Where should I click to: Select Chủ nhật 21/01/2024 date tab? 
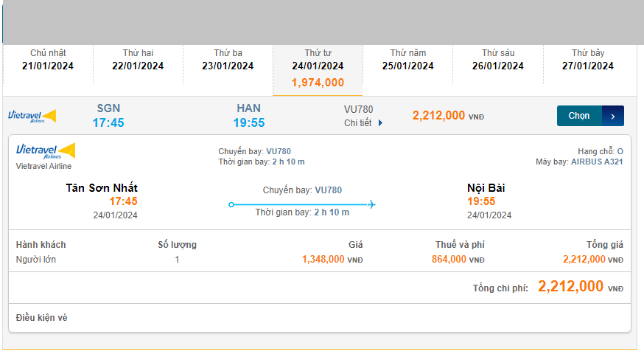(x=48, y=60)
